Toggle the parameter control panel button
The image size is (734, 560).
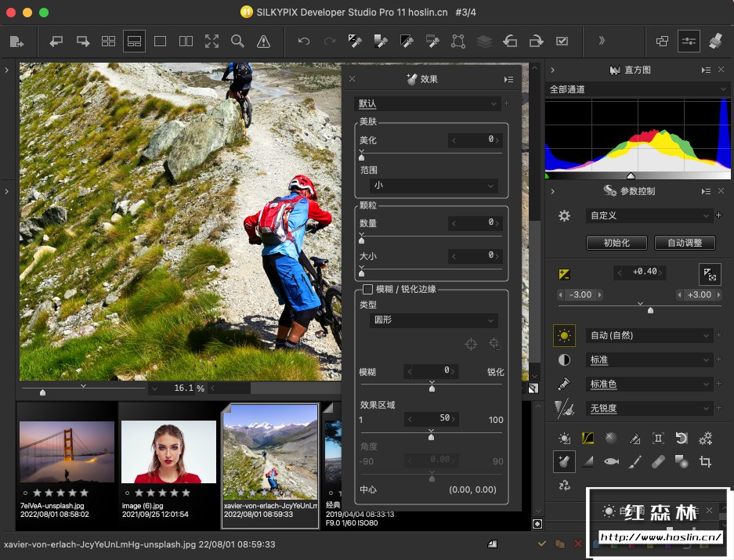tap(689, 41)
